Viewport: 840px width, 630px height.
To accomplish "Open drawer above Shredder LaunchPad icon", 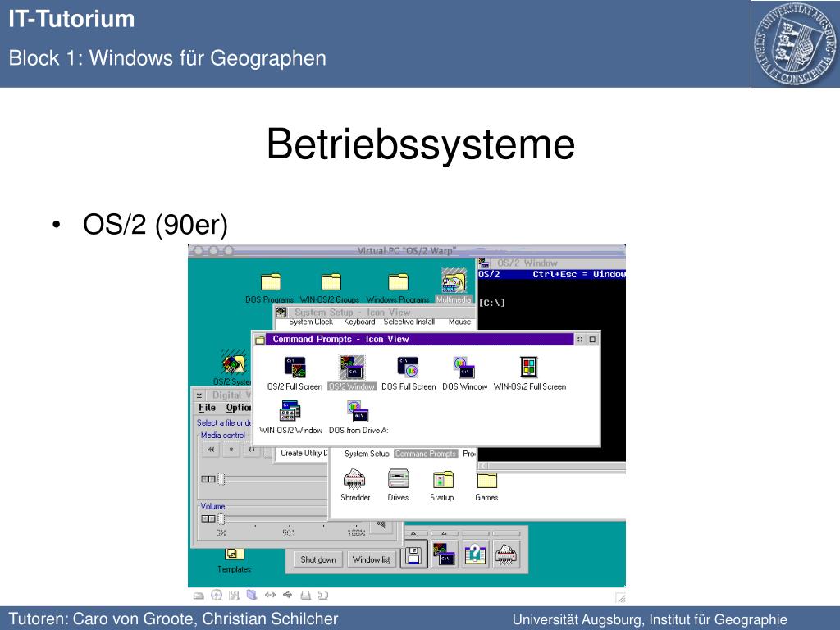I will 505,533.
